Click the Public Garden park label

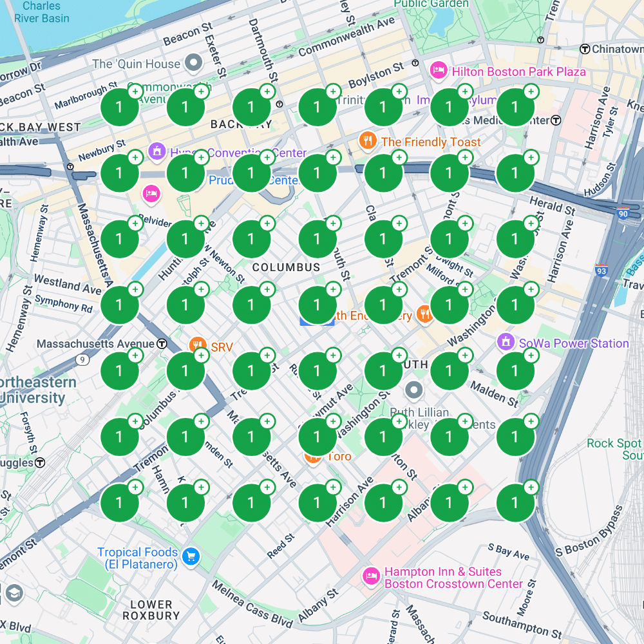[431, 4]
